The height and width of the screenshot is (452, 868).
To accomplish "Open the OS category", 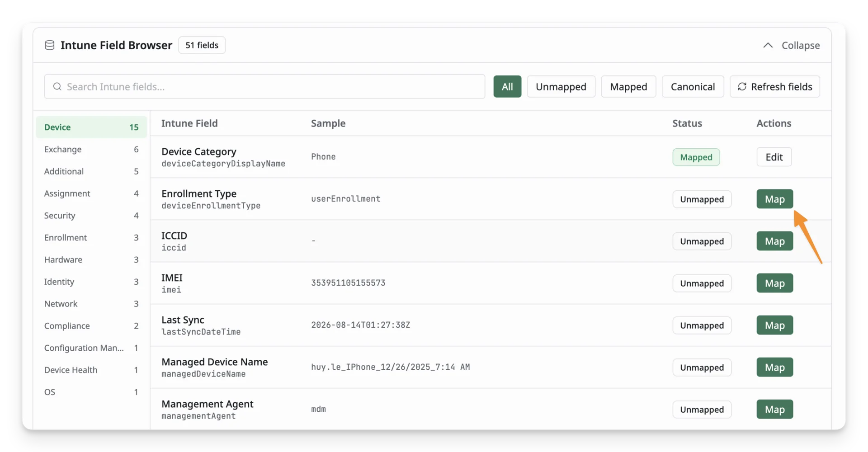I will [91, 392].
